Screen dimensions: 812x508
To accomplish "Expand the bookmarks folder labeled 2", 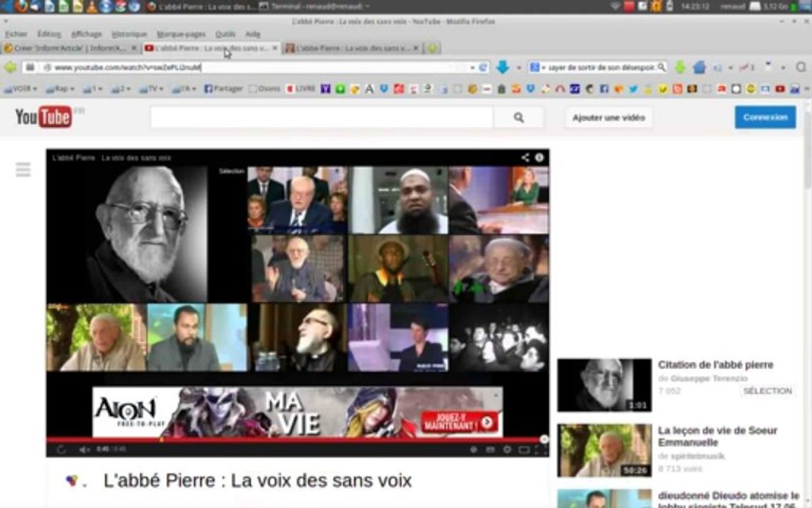I will click(121, 89).
